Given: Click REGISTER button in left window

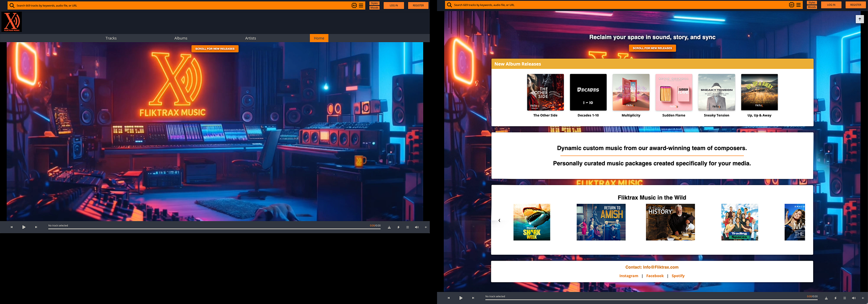Looking at the screenshot, I should pos(418,6).
